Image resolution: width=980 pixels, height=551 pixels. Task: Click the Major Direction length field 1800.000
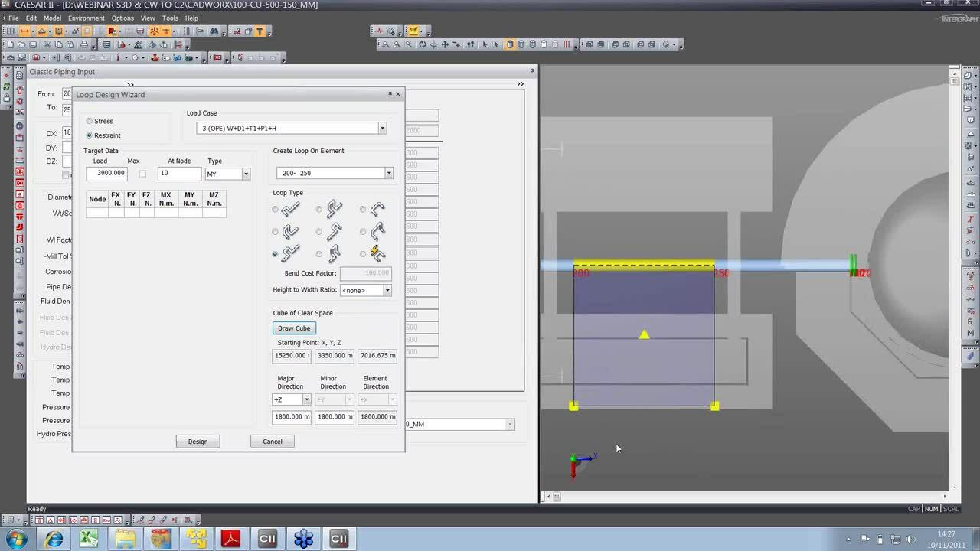[x=292, y=417]
